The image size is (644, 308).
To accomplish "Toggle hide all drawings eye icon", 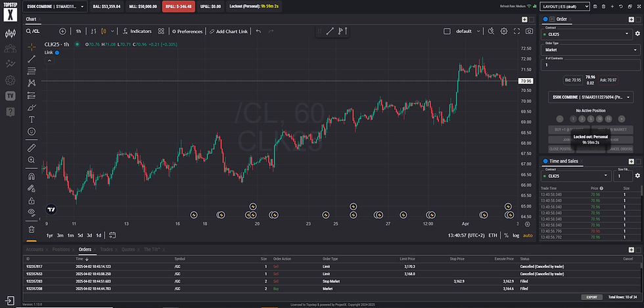I will pos(32,212).
